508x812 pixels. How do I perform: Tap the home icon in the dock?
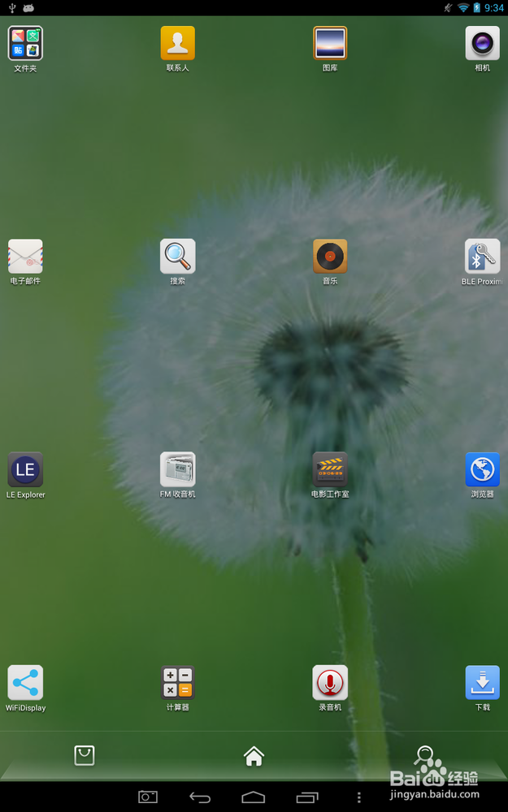pos(254,756)
